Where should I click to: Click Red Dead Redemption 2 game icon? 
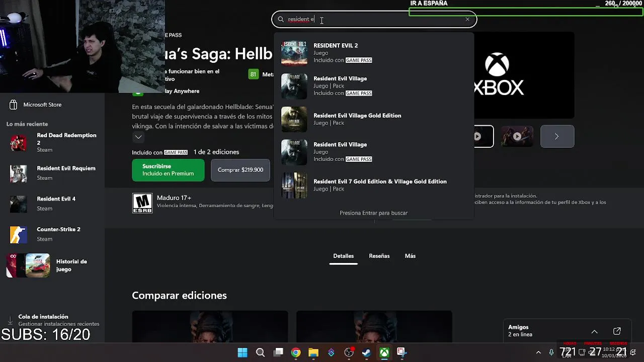point(19,143)
